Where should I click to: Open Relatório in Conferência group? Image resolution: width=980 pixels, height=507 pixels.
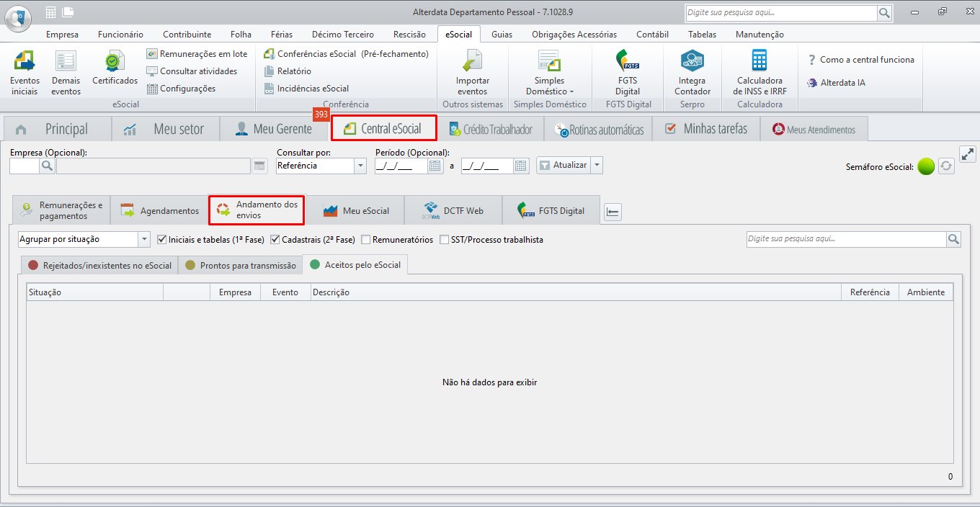[x=288, y=71]
